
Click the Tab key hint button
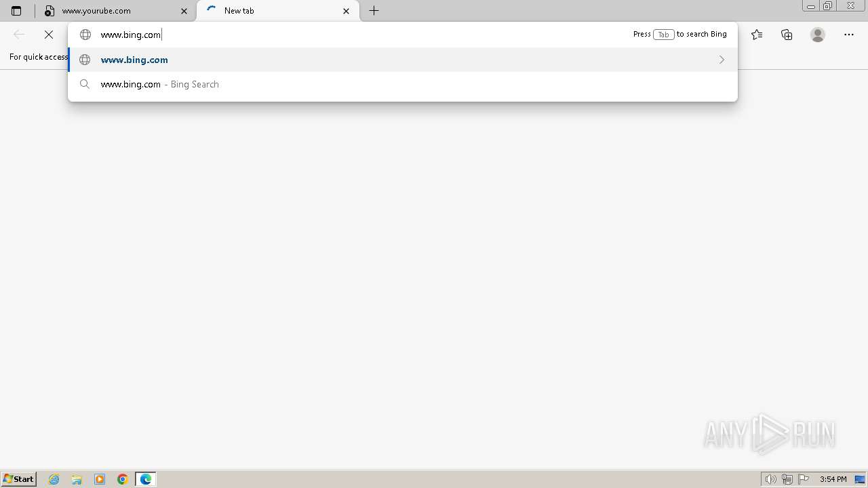pyautogui.click(x=663, y=35)
